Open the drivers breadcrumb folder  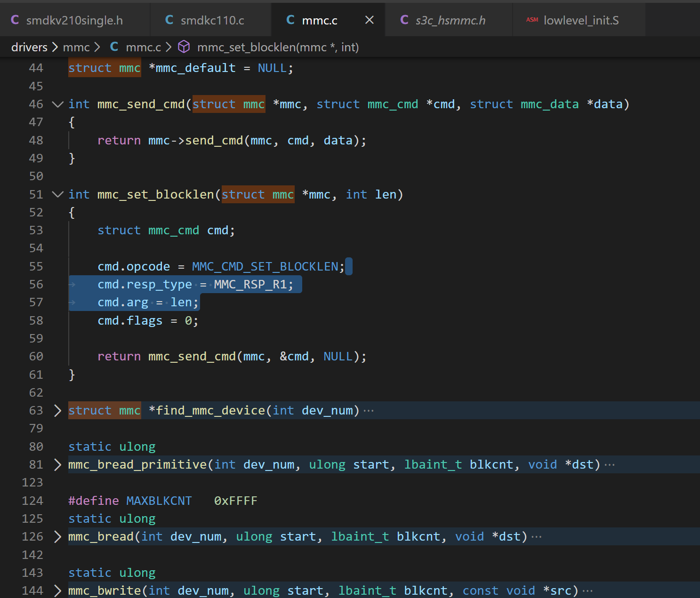click(x=29, y=48)
